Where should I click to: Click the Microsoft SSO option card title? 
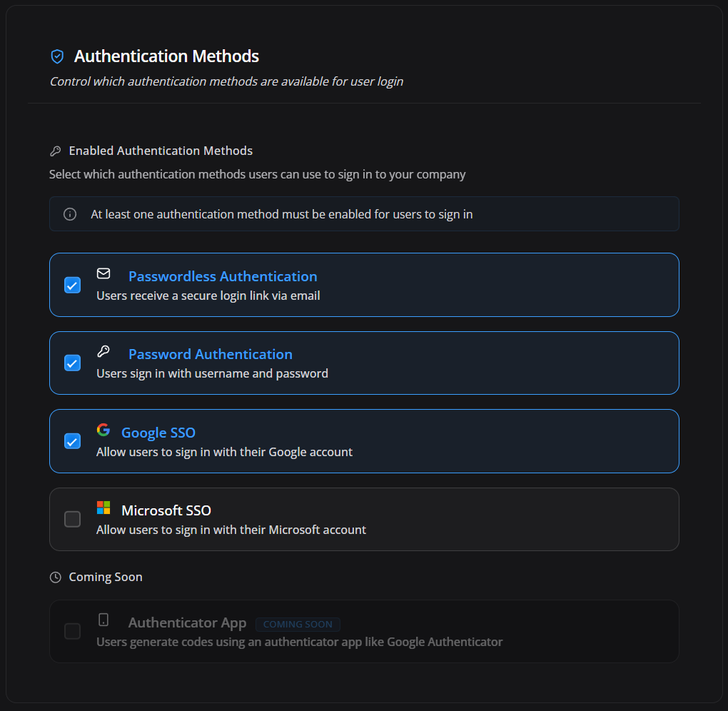coord(166,510)
